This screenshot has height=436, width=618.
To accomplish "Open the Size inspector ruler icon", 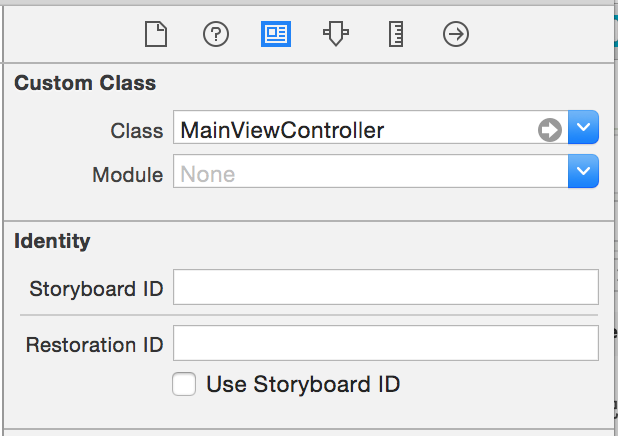I will (396, 34).
